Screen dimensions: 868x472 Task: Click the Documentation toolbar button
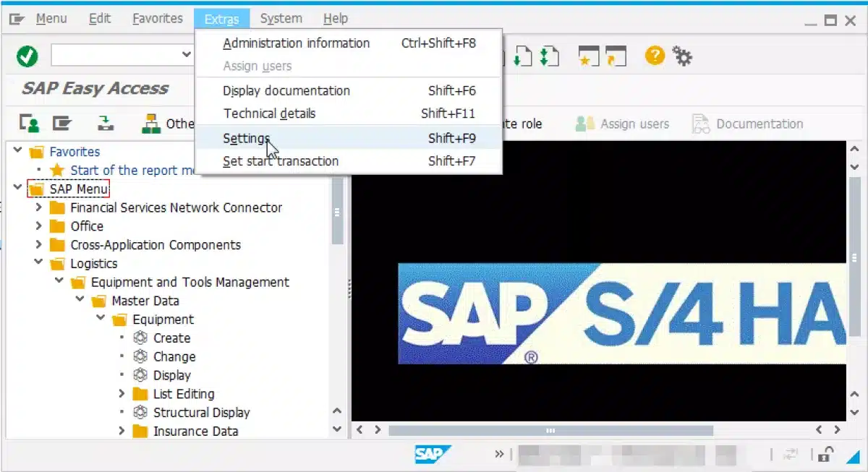click(747, 124)
